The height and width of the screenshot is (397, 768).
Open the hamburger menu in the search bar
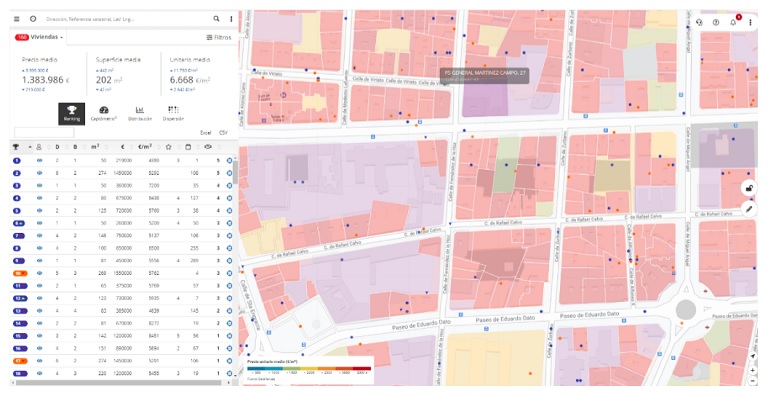coord(17,19)
